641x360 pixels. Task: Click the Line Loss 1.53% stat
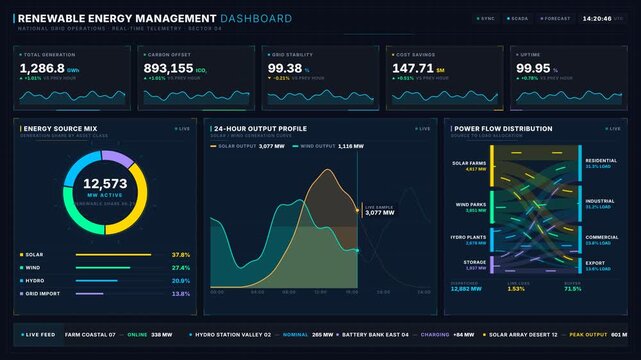[518, 286]
